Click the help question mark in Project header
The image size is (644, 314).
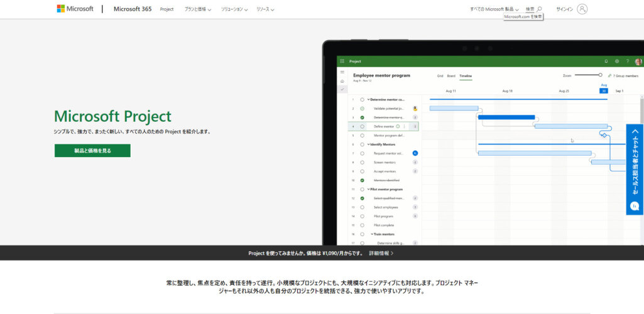click(627, 61)
